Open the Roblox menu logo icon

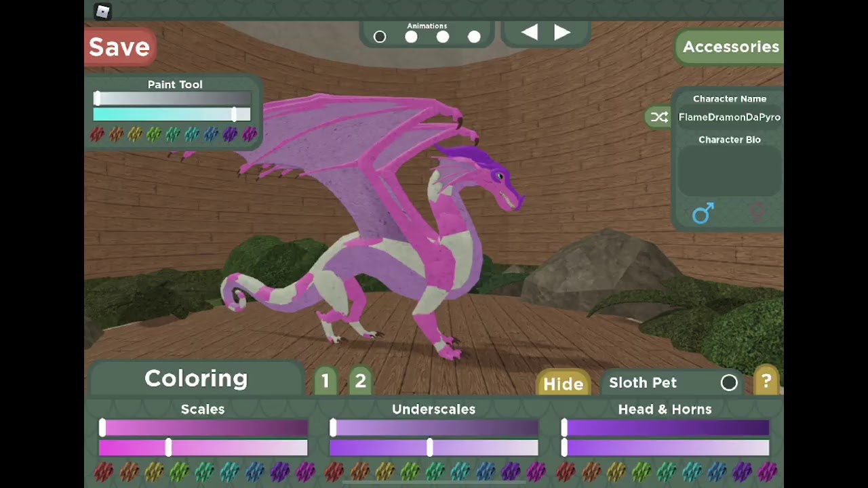(102, 12)
